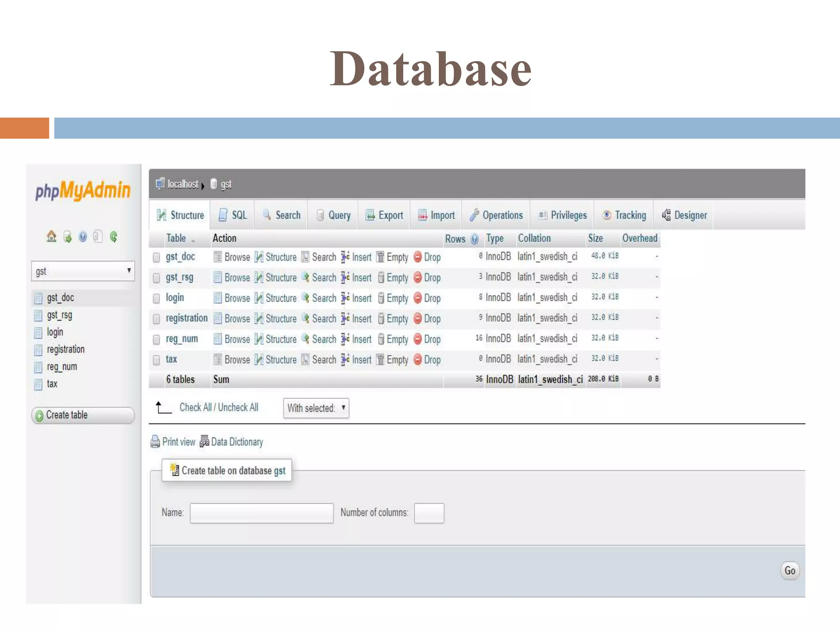Click the gst database icon in breadcrumb
Viewport: 840px width, 630px height.
[x=214, y=184]
